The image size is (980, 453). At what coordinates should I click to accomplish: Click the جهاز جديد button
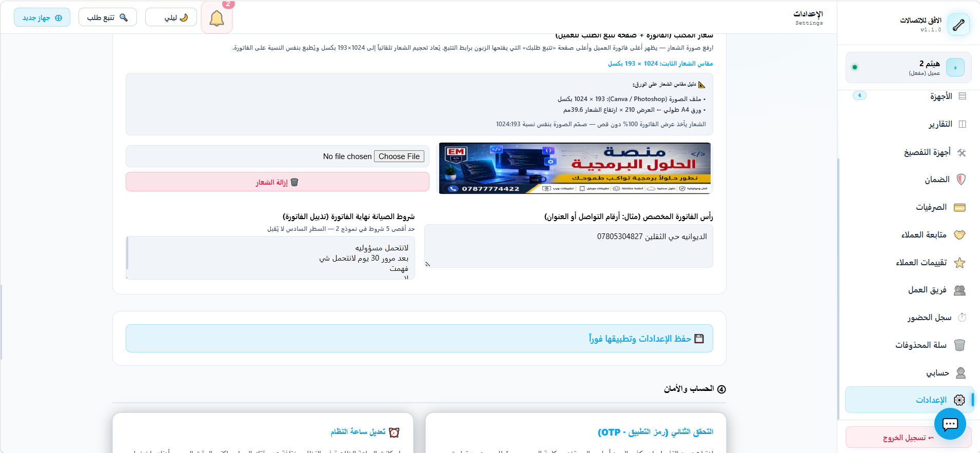click(42, 17)
